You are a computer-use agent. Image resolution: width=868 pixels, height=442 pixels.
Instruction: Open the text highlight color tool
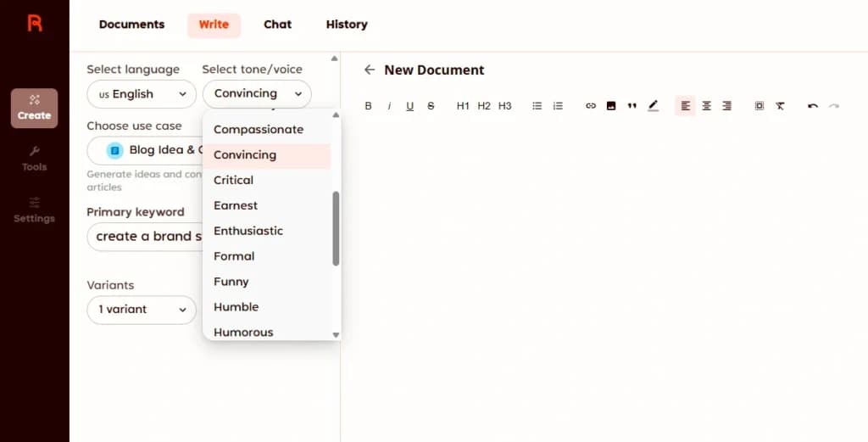(x=654, y=106)
